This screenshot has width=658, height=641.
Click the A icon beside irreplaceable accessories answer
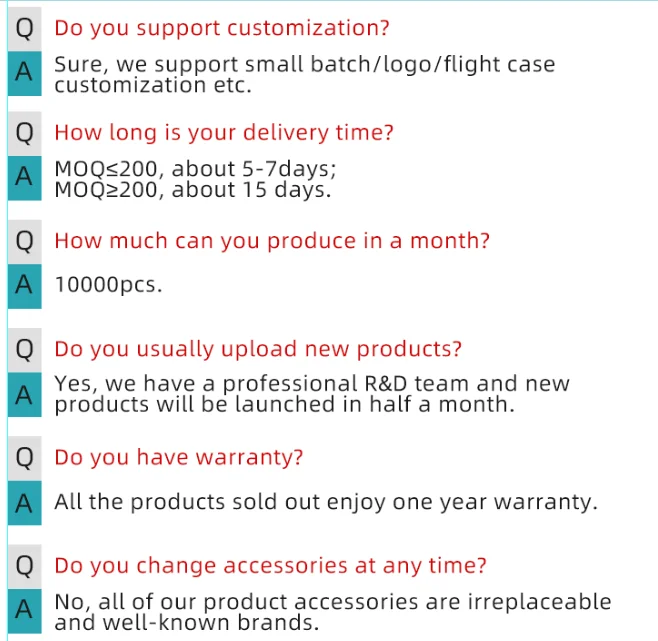(x=25, y=611)
